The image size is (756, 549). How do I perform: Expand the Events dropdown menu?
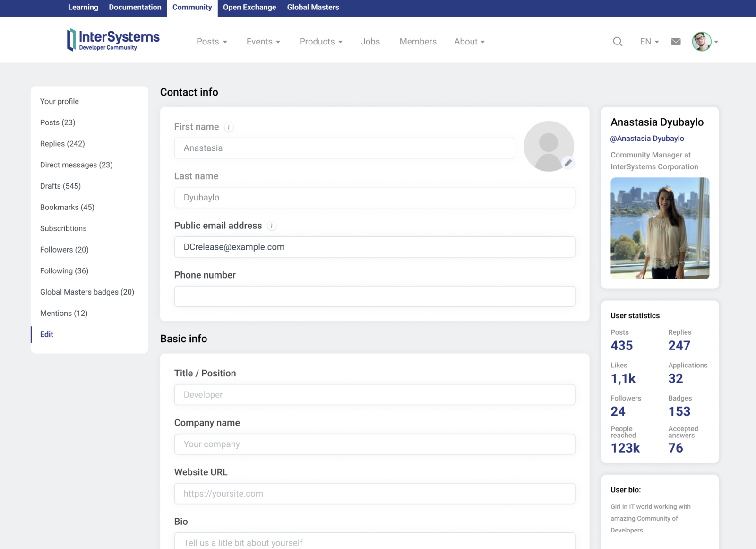(263, 42)
